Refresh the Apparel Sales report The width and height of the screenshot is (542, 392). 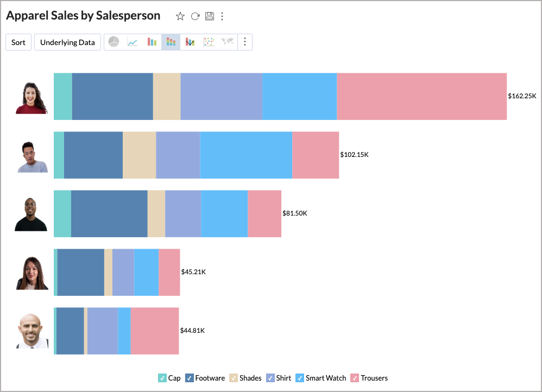[194, 16]
